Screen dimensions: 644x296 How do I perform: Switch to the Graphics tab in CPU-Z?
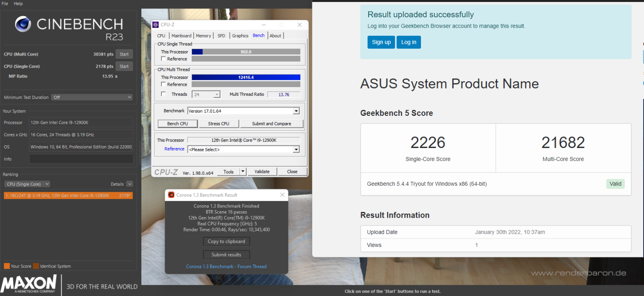[240, 36]
